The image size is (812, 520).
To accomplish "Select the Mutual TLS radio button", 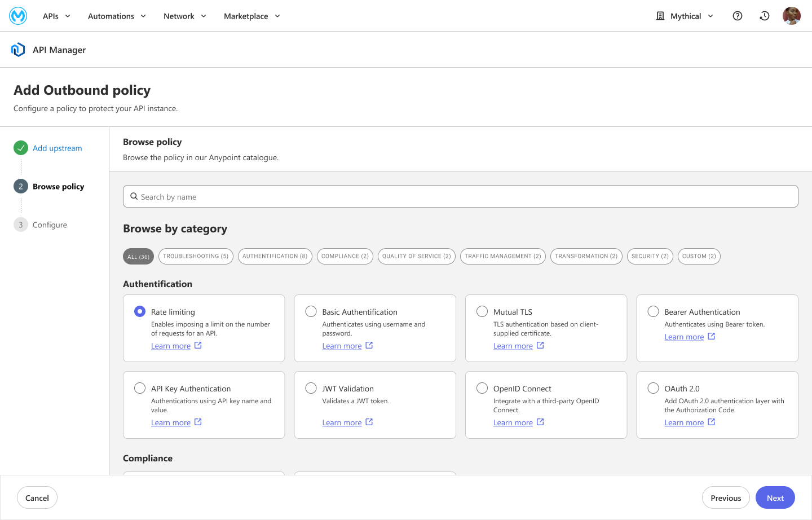I will [482, 311].
